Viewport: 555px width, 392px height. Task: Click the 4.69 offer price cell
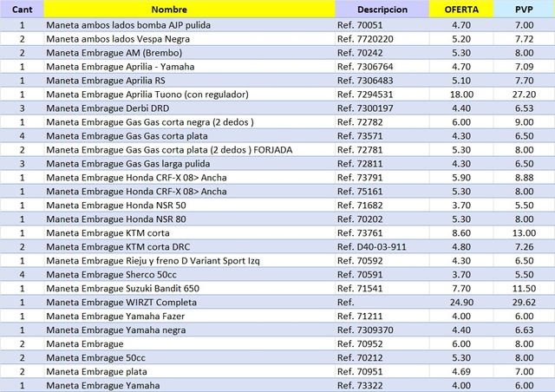[461, 371]
